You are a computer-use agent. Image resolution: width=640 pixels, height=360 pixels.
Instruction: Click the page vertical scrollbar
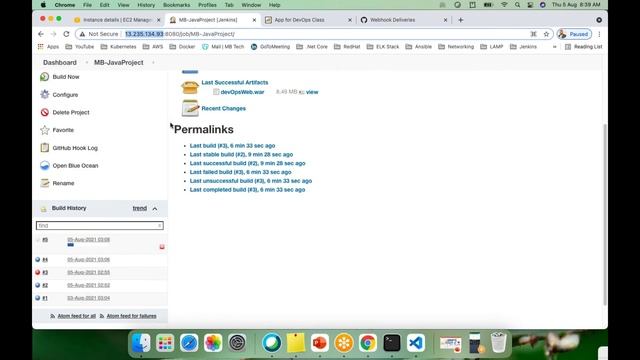pos(604,214)
